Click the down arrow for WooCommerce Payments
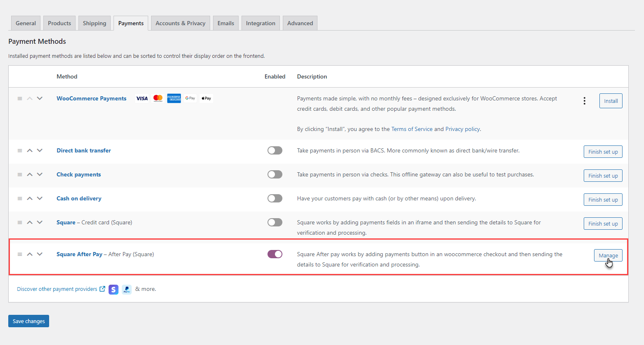This screenshot has height=345, width=644. click(x=40, y=98)
